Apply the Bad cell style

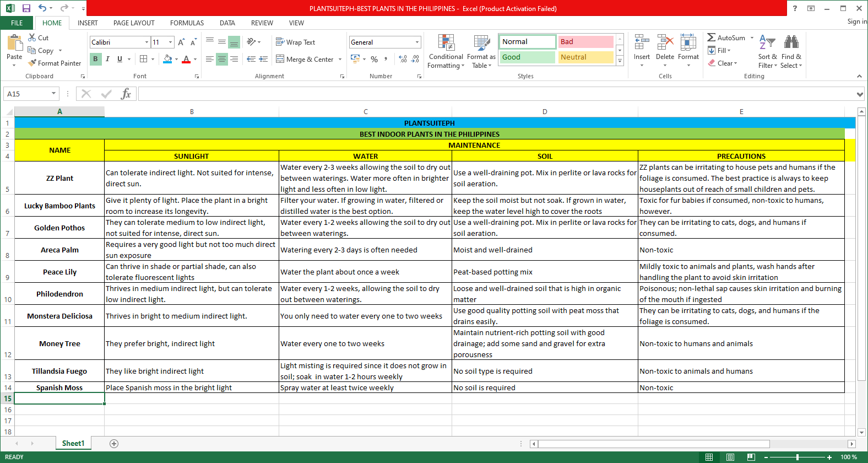pos(586,42)
